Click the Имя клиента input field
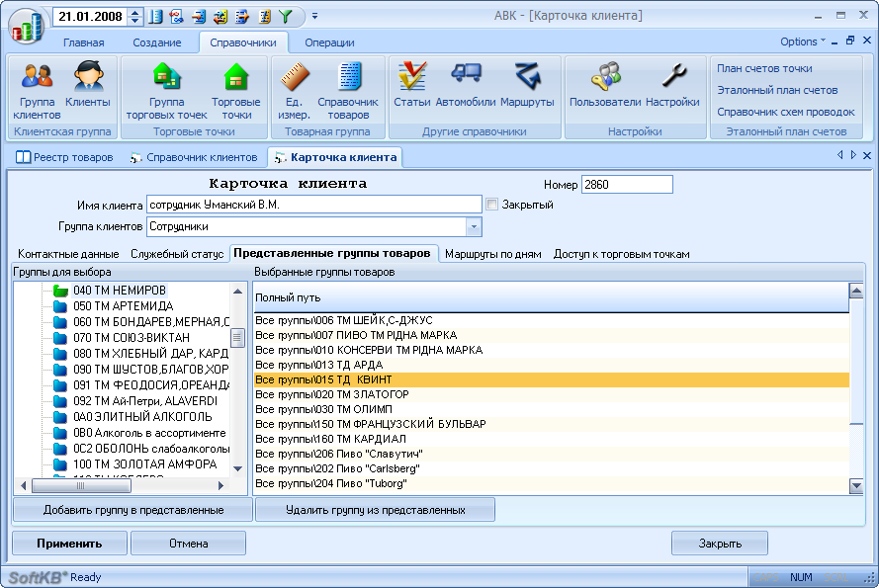Viewport: 879px width, 588px height. click(x=314, y=205)
